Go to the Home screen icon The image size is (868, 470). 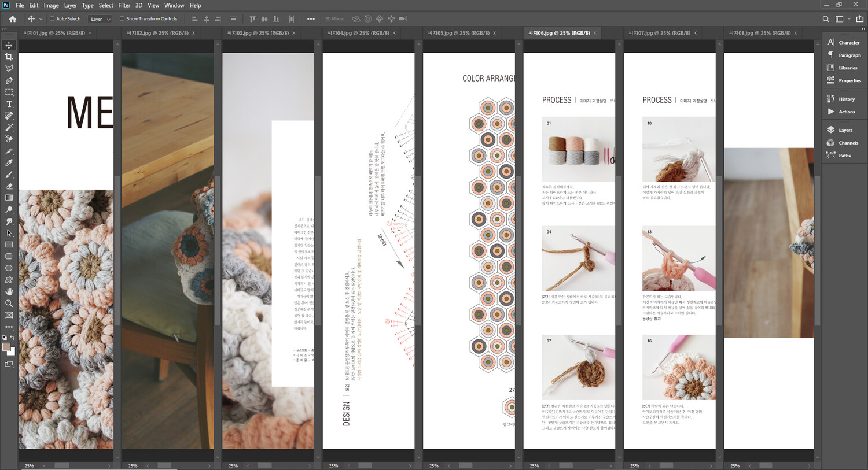12,19
